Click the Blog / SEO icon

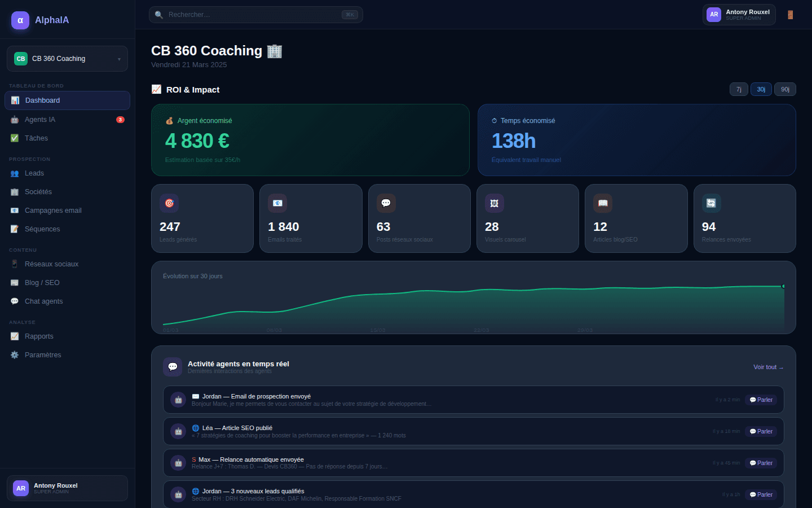(14, 282)
